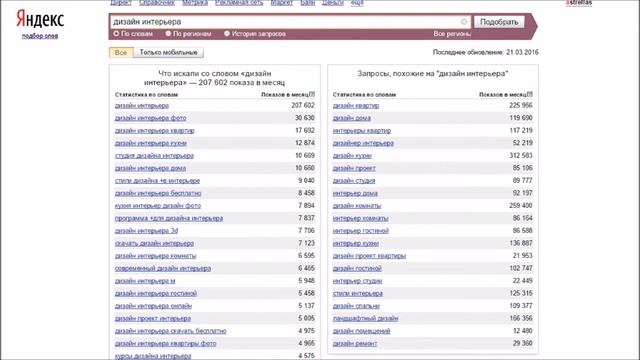The height and width of the screenshot is (360, 640).
Task: Select the 'По регионам' radio button
Action: click(x=168, y=34)
